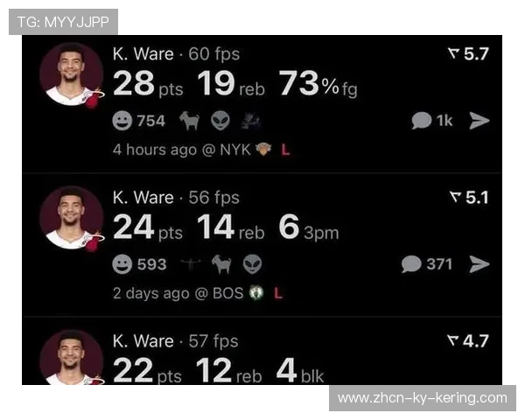Open the 1k comments on first post
Viewport: 525px width, 420px height.
point(432,121)
